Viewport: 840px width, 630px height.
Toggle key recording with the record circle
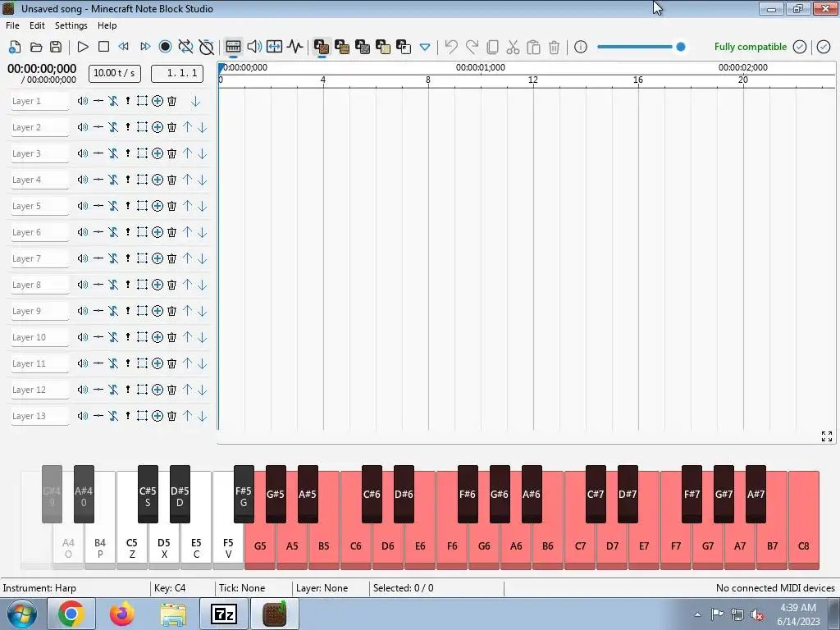[166, 47]
